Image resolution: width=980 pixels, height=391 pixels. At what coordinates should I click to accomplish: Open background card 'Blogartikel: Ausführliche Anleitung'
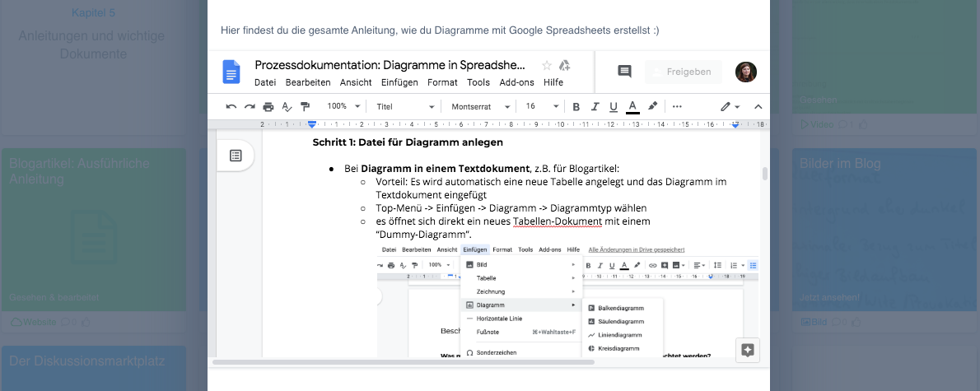pos(94,229)
